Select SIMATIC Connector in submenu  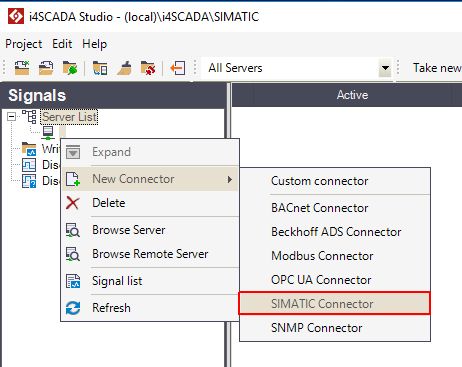coord(335,304)
